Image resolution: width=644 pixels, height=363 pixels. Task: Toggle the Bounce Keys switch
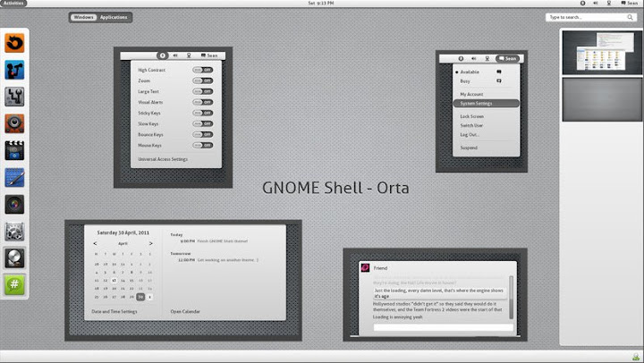pyautogui.click(x=203, y=134)
